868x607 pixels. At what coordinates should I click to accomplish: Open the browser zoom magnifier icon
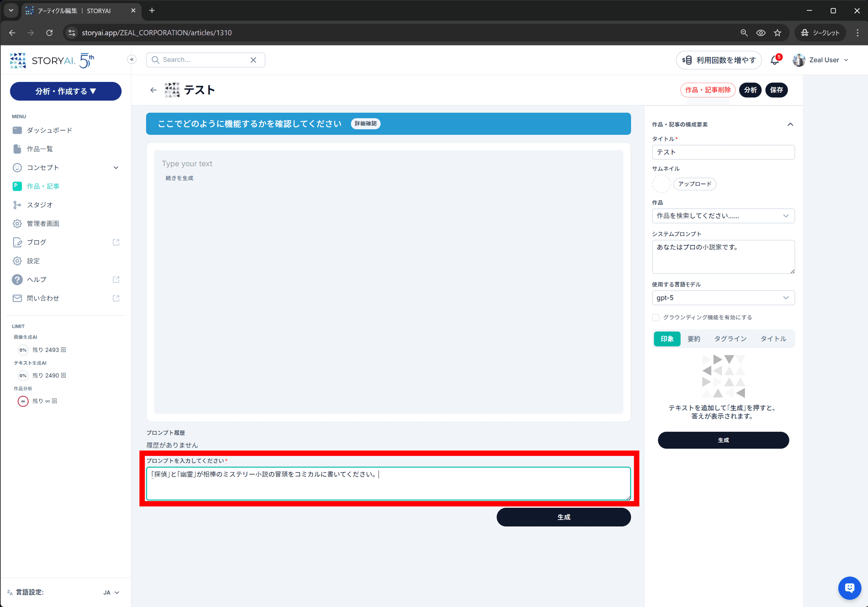(744, 33)
